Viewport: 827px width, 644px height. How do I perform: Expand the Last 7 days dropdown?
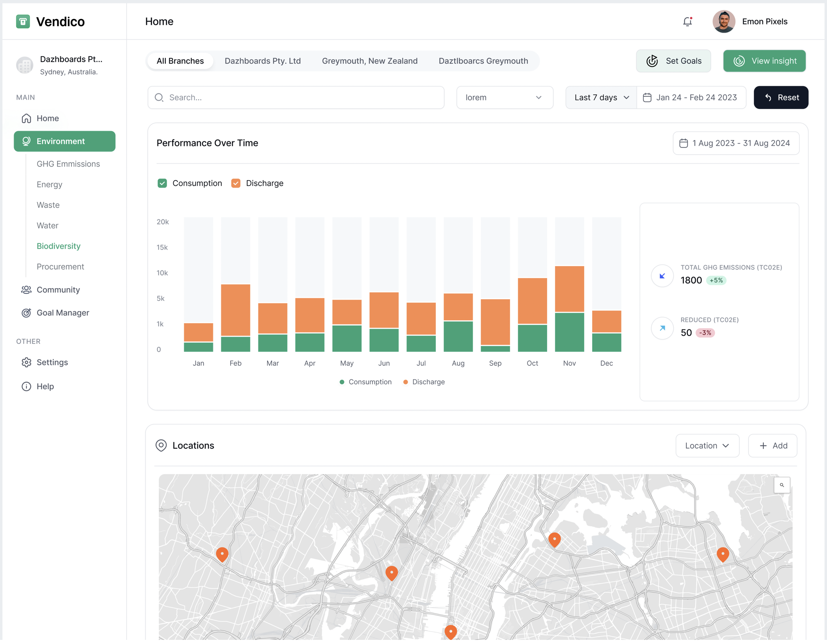[601, 98]
